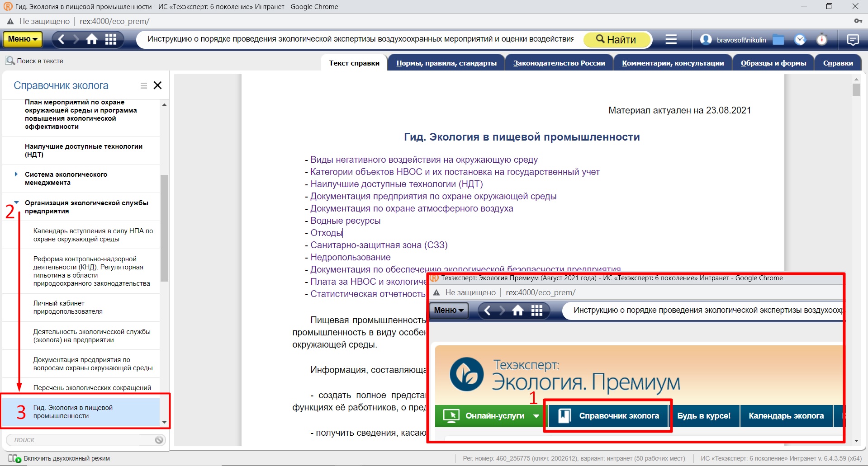Viewport: 868px width, 466px height.
Task: Close the Справочник эколога panel
Action: [x=157, y=85]
